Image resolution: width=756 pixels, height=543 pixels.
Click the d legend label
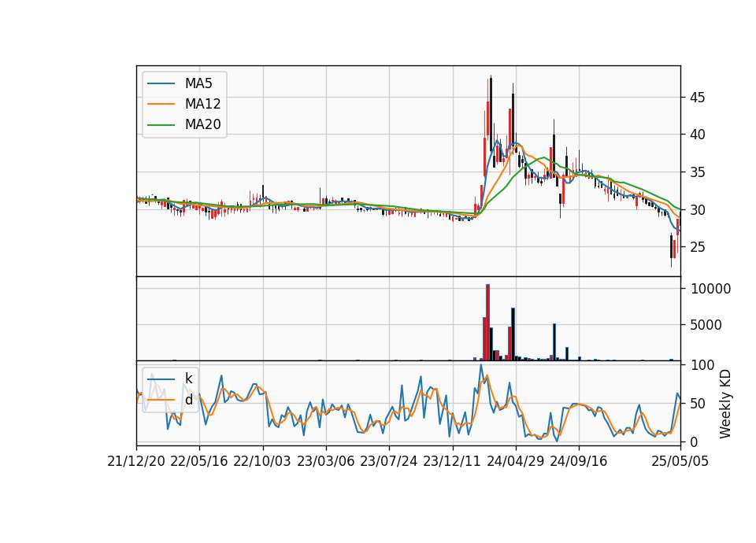coord(188,400)
